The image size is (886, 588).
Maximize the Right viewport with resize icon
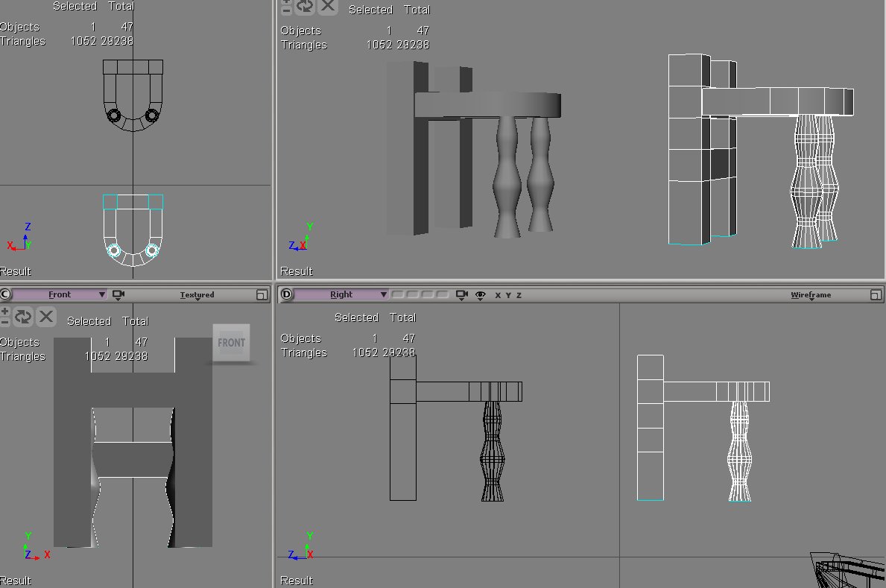click(876, 295)
